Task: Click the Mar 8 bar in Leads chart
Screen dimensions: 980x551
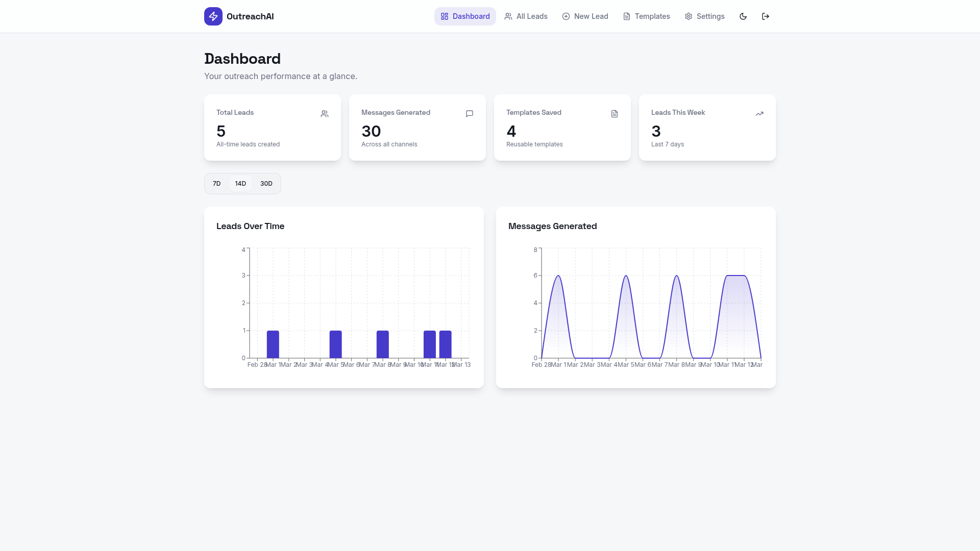Action: [383, 344]
